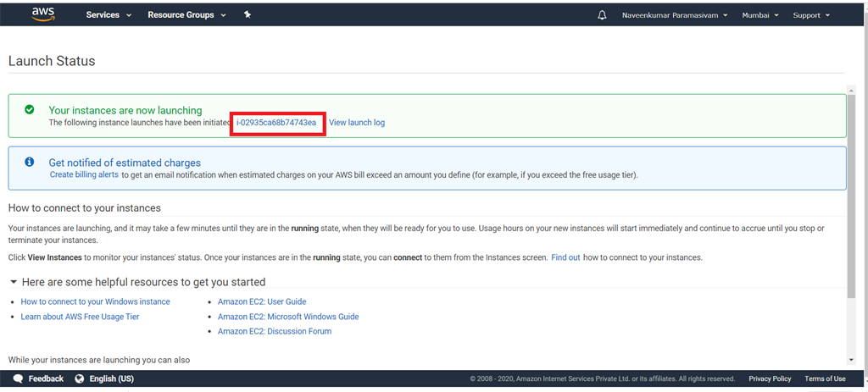Open the Mumbai region selector
The image size is (868, 392).
pyautogui.click(x=760, y=15)
